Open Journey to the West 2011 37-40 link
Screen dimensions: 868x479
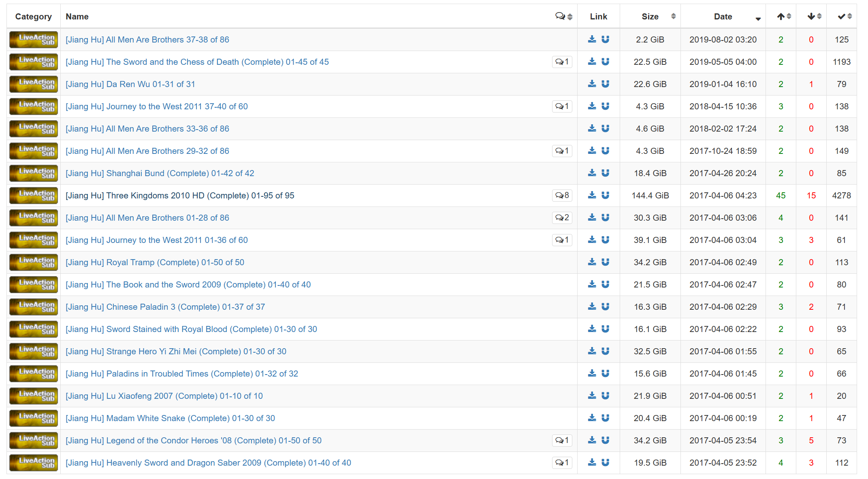[x=156, y=106]
